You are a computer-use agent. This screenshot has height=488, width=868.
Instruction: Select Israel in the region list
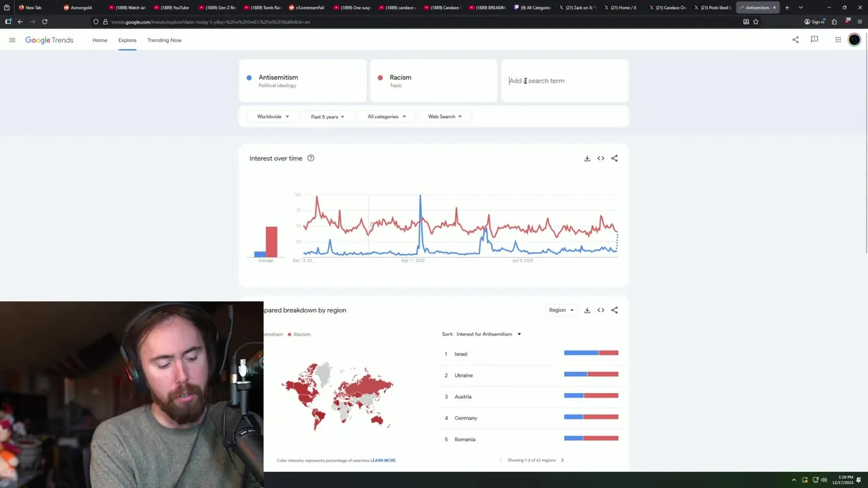461,354
